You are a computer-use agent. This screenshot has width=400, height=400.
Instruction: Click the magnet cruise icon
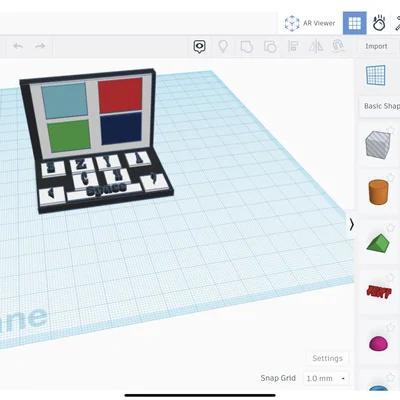[x=338, y=46]
